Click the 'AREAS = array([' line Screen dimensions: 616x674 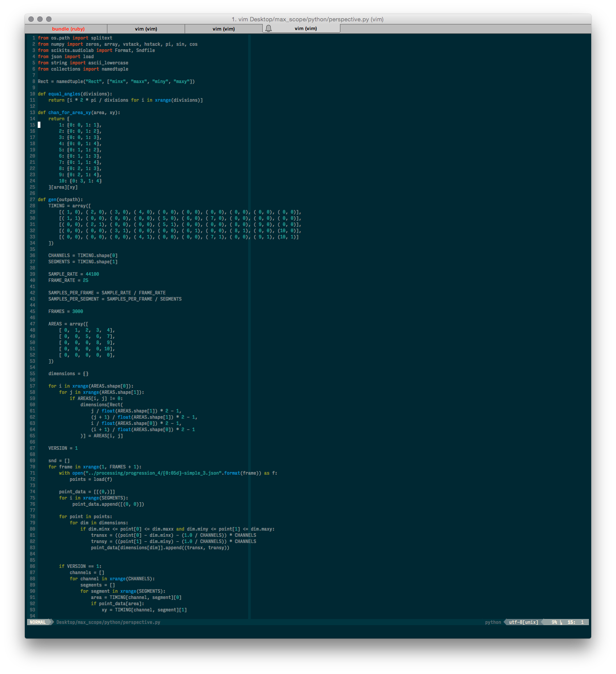[68, 324]
